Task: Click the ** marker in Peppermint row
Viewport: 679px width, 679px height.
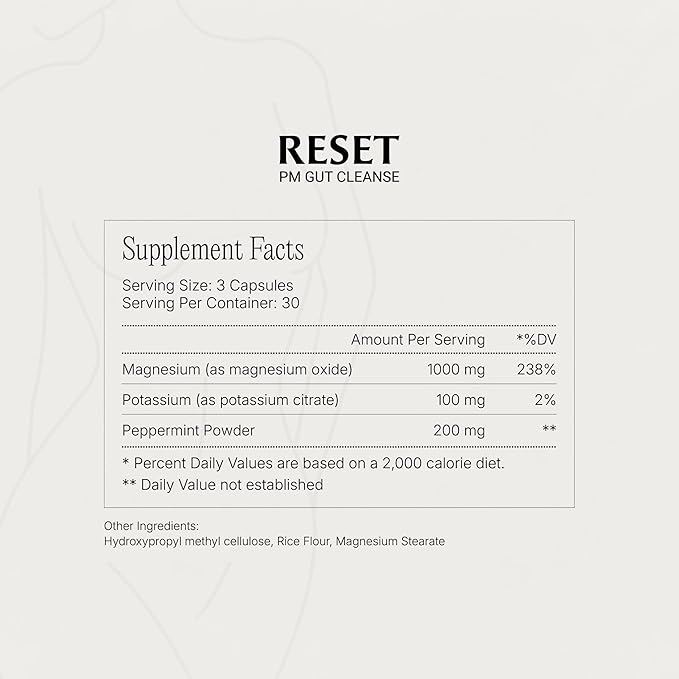Action: pos(548,430)
